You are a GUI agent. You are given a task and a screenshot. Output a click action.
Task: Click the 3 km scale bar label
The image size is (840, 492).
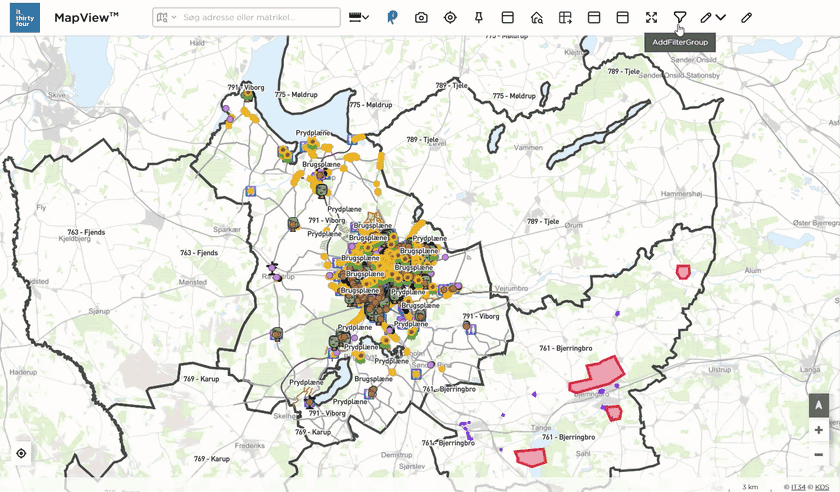pos(750,487)
